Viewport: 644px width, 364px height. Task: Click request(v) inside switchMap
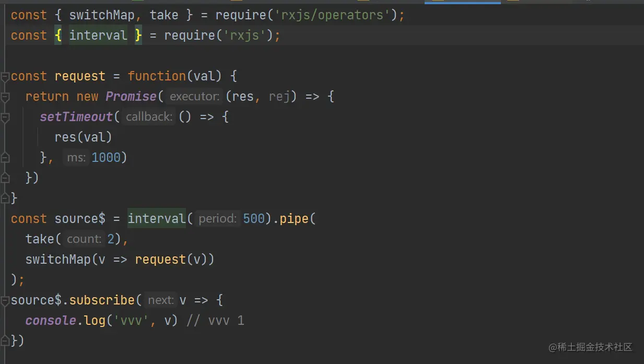(171, 260)
